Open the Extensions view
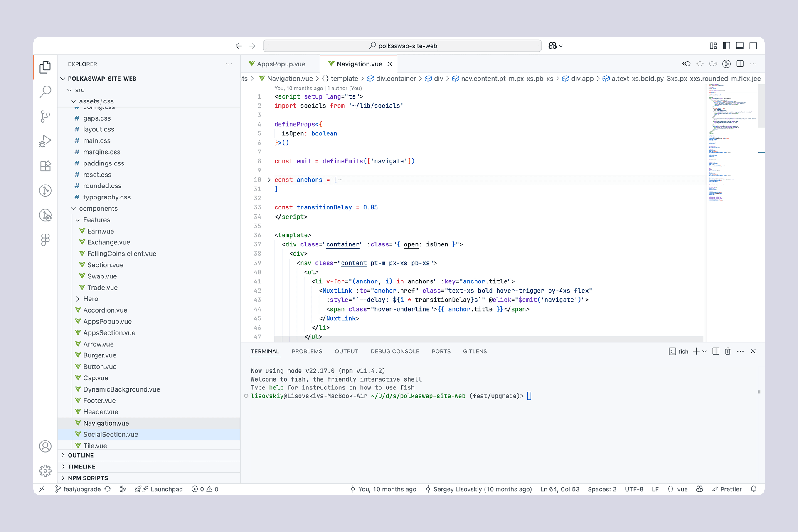798x532 pixels. pyautogui.click(x=45, y=166)
